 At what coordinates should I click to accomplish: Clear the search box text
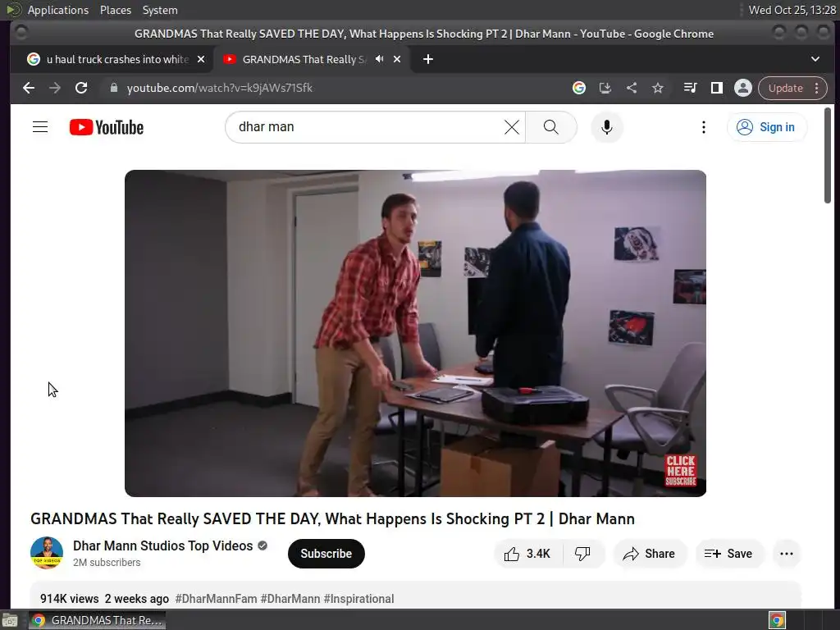(x=512, y=127)
